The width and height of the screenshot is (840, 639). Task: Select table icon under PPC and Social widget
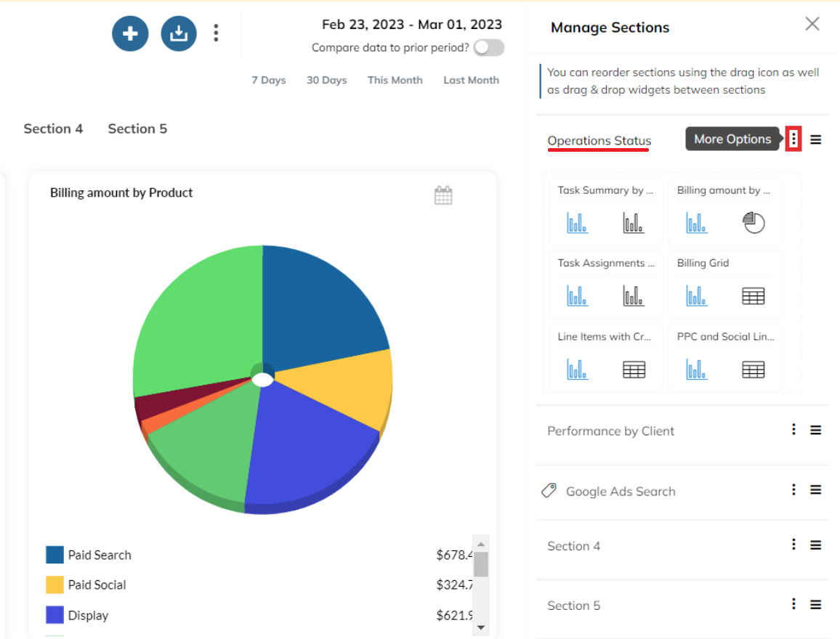[754, 370]
